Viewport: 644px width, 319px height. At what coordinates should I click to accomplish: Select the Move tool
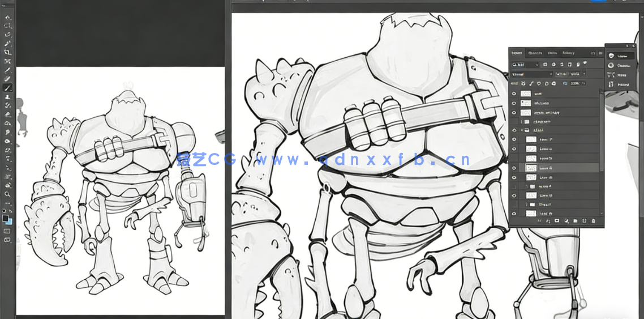(x=8, y=18)
